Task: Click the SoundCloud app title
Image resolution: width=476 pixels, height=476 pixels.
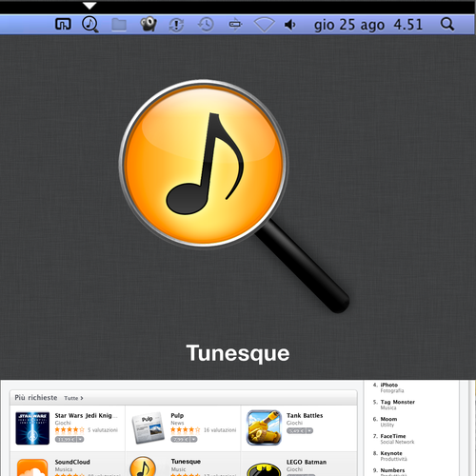Action: (72, 462)
